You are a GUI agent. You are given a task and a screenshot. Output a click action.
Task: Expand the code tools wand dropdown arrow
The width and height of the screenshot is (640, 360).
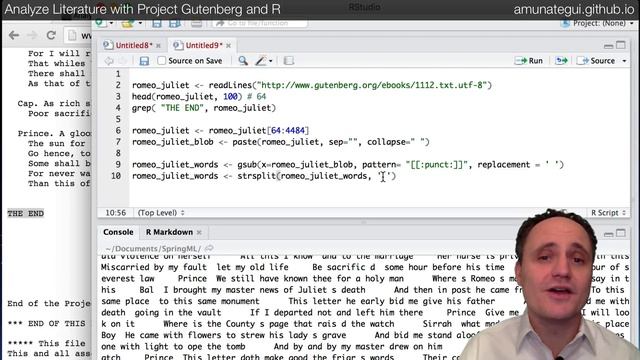271,61
